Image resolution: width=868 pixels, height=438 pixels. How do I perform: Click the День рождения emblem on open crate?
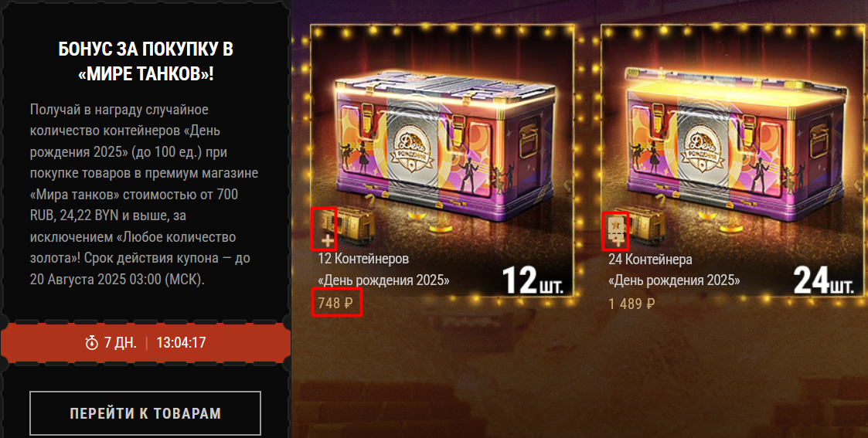[702, 151]
